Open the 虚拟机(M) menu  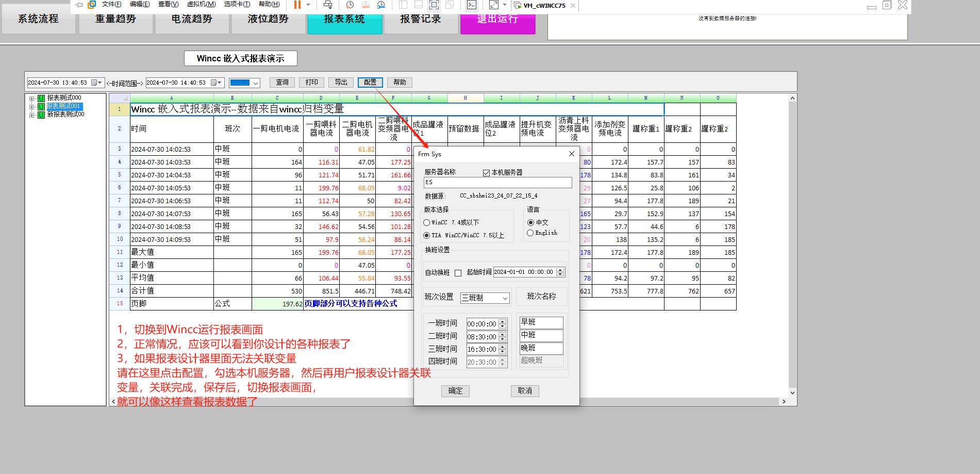(x=201, y=4)
